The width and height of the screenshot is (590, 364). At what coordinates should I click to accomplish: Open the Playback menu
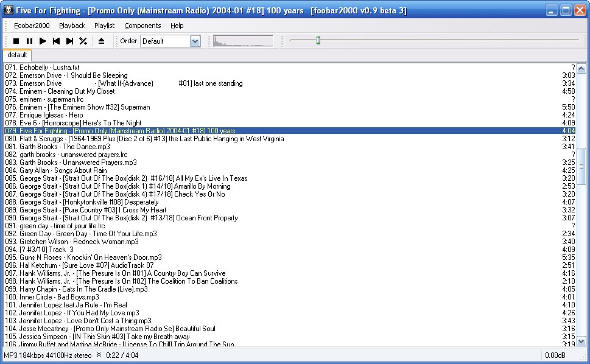(x=72, y=26)
